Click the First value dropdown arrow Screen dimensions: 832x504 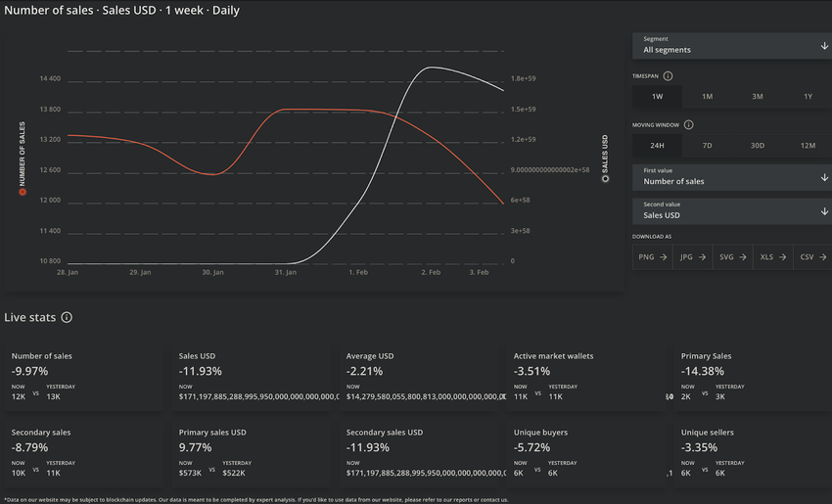(x=824, y=177)
